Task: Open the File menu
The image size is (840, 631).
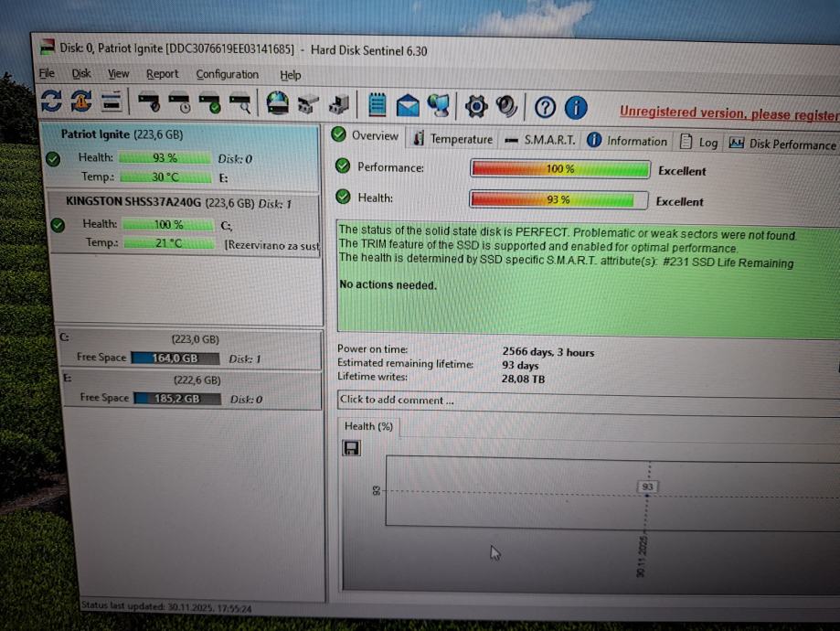Action: tap(47, 73)
